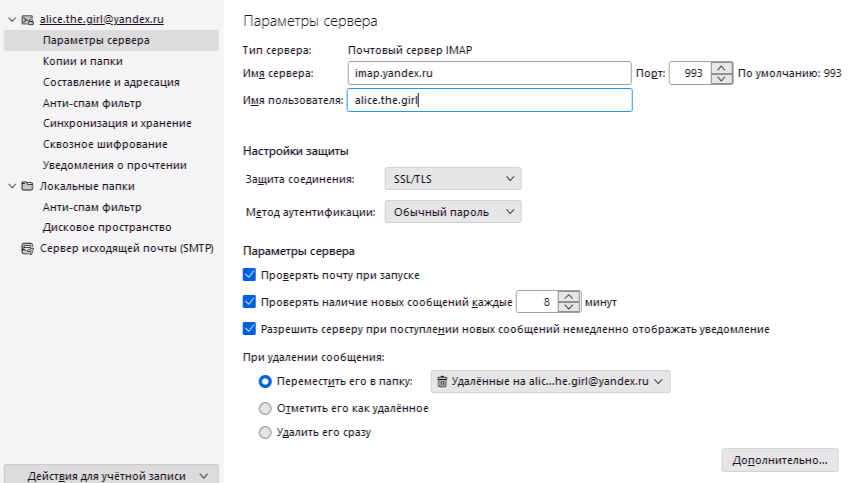Open the Метод аутентификации dropdown

point(453,212)
